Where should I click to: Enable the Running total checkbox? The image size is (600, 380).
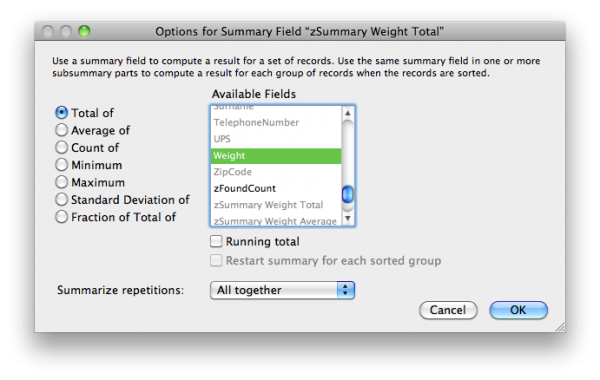pyautogui.click(x=216, y=241)
